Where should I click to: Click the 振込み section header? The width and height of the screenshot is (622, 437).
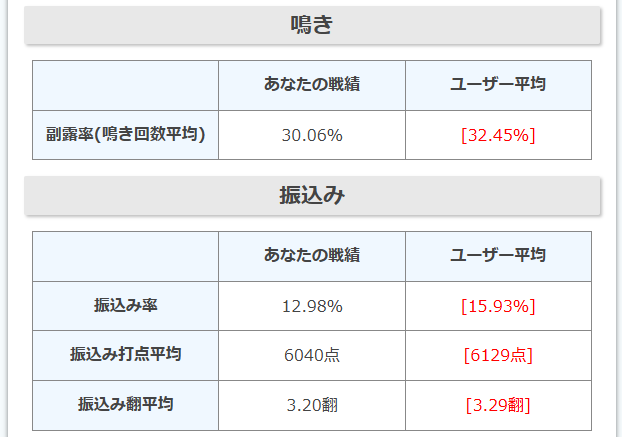click(x=311, y=196)
